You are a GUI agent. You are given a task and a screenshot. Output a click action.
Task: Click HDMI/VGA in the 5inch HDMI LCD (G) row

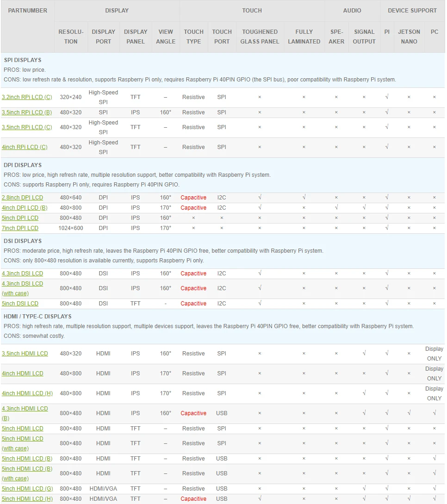click(x=104, y=489)
